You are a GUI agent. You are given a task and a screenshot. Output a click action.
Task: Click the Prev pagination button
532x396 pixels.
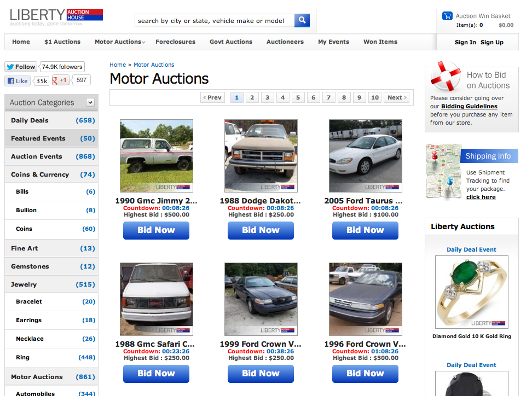(213, 97)
